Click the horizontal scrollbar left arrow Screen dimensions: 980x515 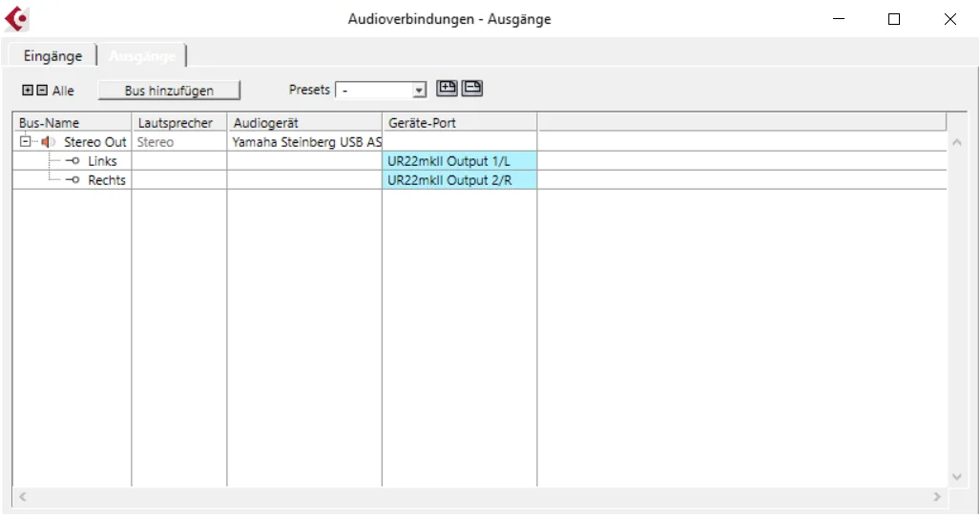pos(23,497)
